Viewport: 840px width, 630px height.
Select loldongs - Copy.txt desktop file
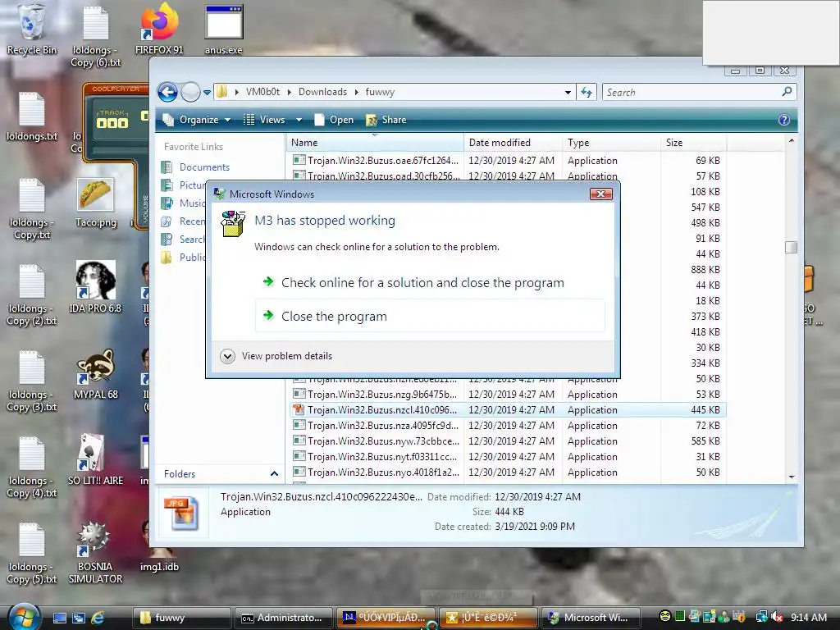(32, 209)
